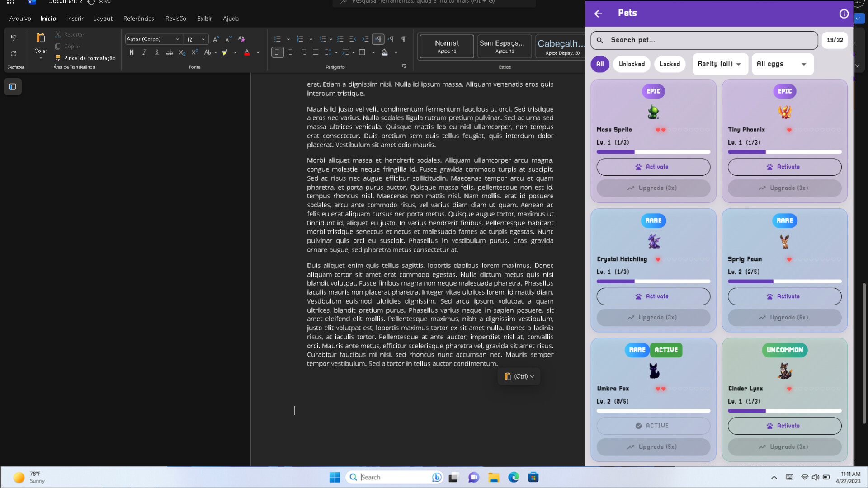This screenshot has height=488, width=868.
Task: Expand the font size dropdown
Action: (x=203, y=39)
